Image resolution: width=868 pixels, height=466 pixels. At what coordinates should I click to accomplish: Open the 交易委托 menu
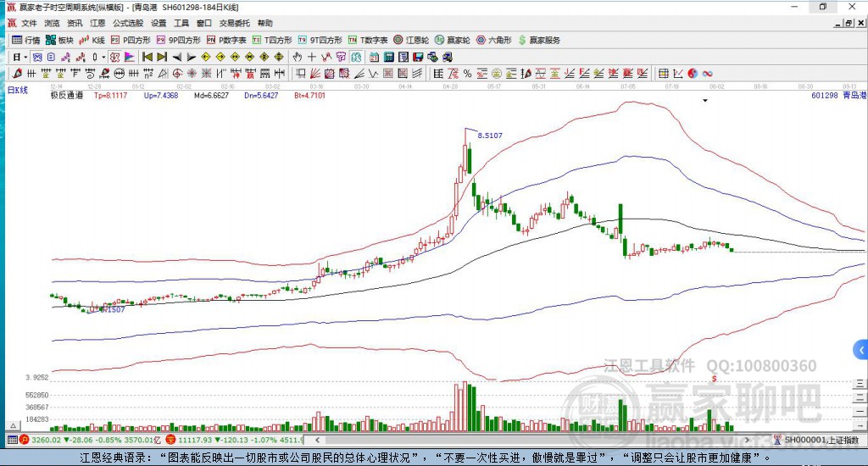[235, 23]
